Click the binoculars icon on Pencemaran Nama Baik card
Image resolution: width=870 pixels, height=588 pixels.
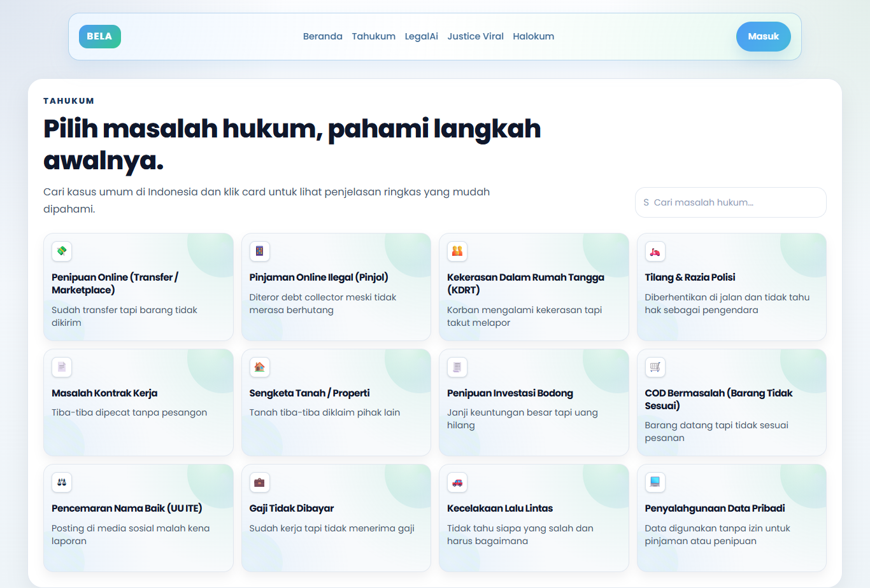61,482
